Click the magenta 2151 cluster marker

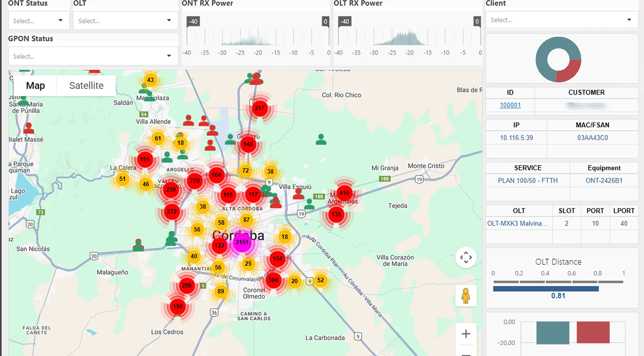[x=242, y=242]
